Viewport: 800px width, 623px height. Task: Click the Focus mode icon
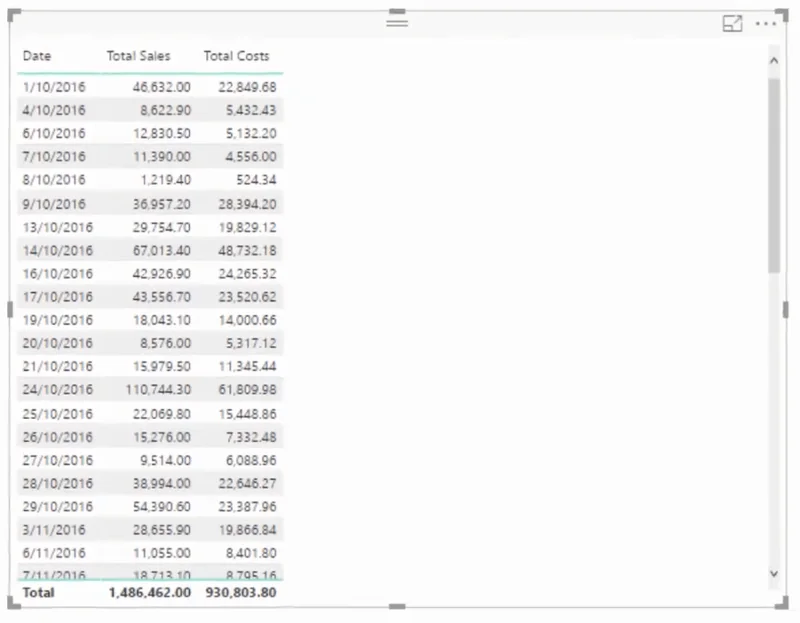click(x=732, y=23)
